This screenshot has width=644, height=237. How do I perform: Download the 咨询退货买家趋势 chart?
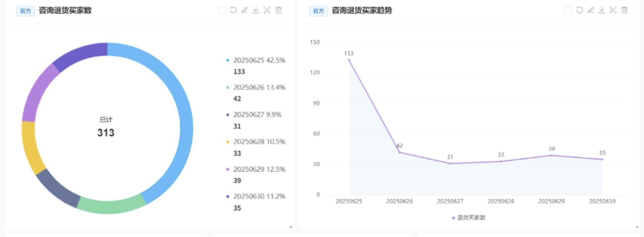pyautogui.click(x=602, y=10)
